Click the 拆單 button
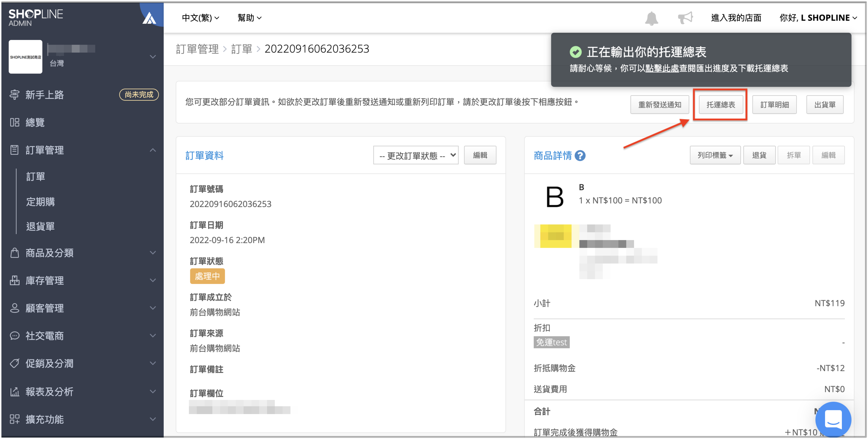The height and width of the screenshot is (439, 868). coord(794,155)
